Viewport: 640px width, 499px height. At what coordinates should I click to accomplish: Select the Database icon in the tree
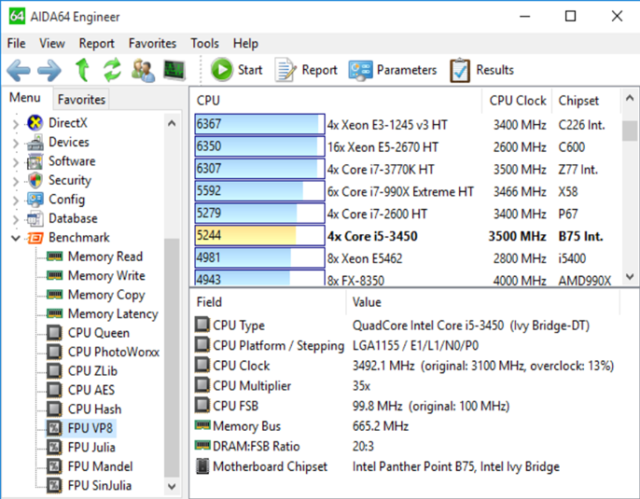pyautogui.click(x=35, y=218)
